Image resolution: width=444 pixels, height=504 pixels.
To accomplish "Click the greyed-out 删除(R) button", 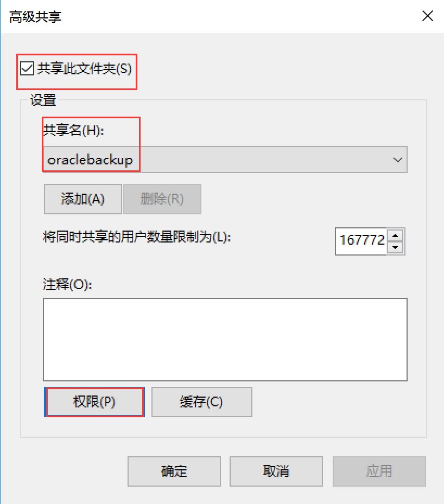I will pos(162,199).
